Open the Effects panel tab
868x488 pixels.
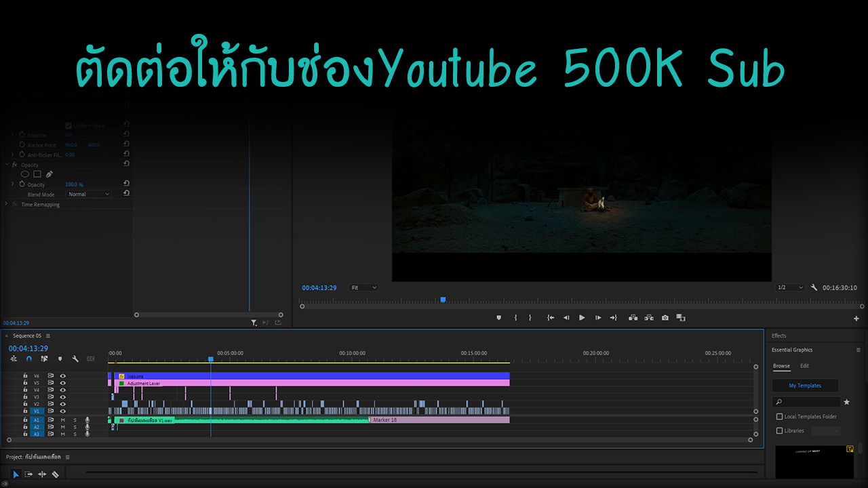point(778,336)
